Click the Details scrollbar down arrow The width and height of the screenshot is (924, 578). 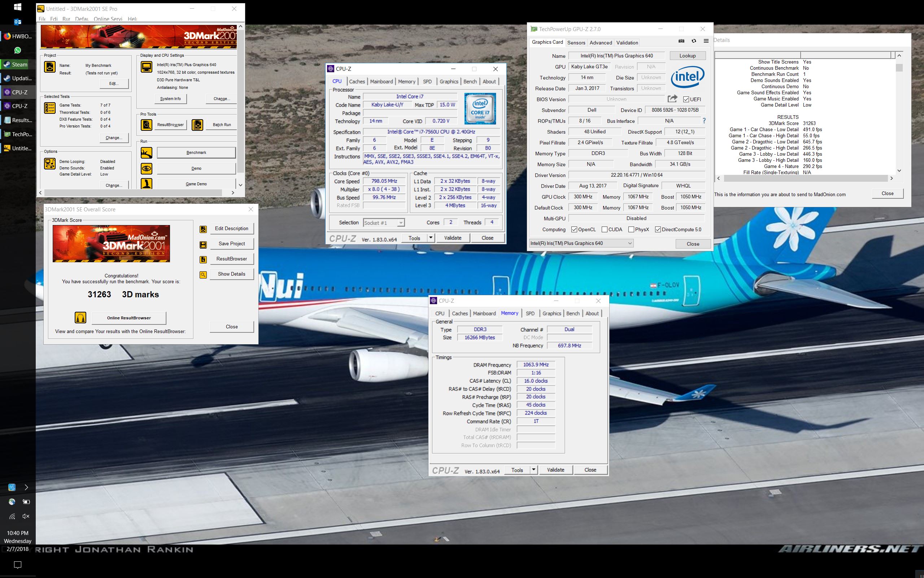pos(899,171)
